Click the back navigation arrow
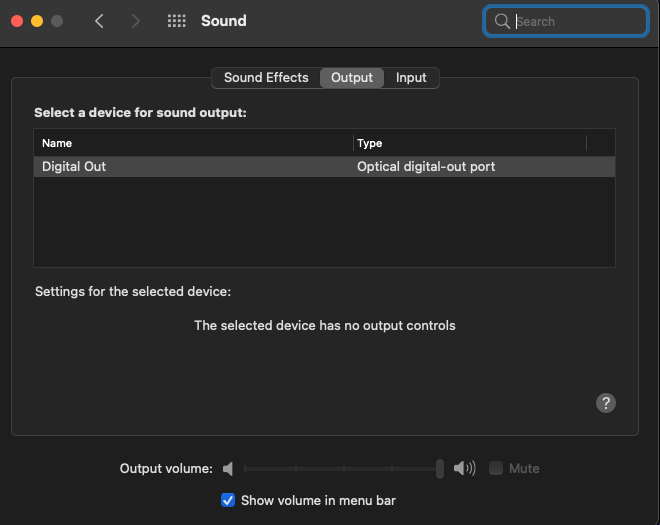 click(99, 21)
